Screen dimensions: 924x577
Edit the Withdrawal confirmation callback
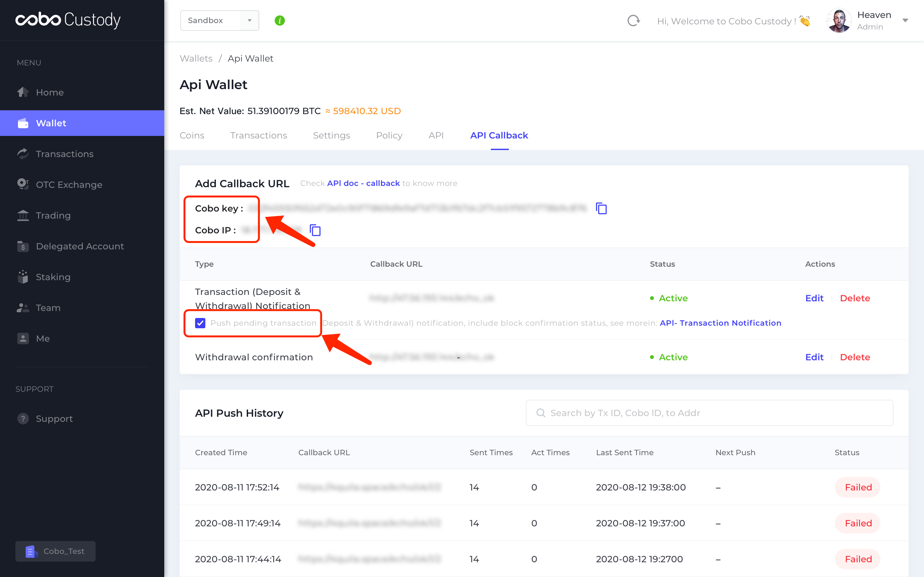point(814,357)
